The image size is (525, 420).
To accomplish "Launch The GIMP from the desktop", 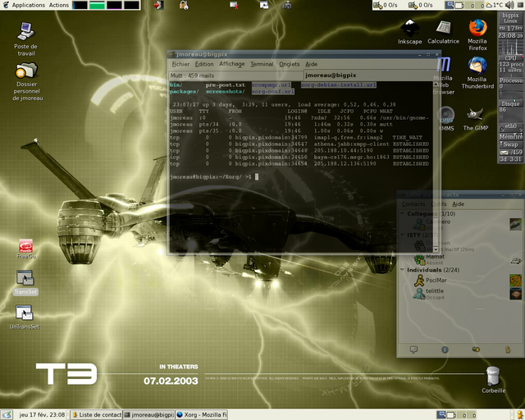I will tap(476, 119).
